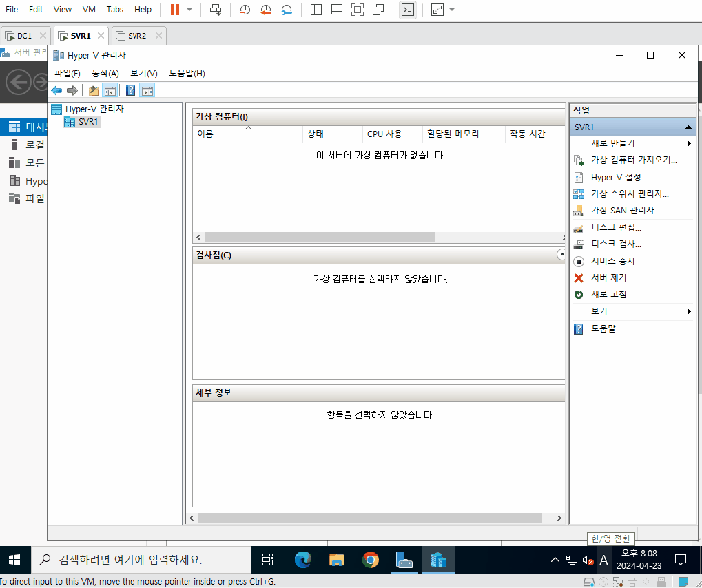Open 파일(F) menu
The height and width of the screenshot is (588, 702).
pos(67,74)
